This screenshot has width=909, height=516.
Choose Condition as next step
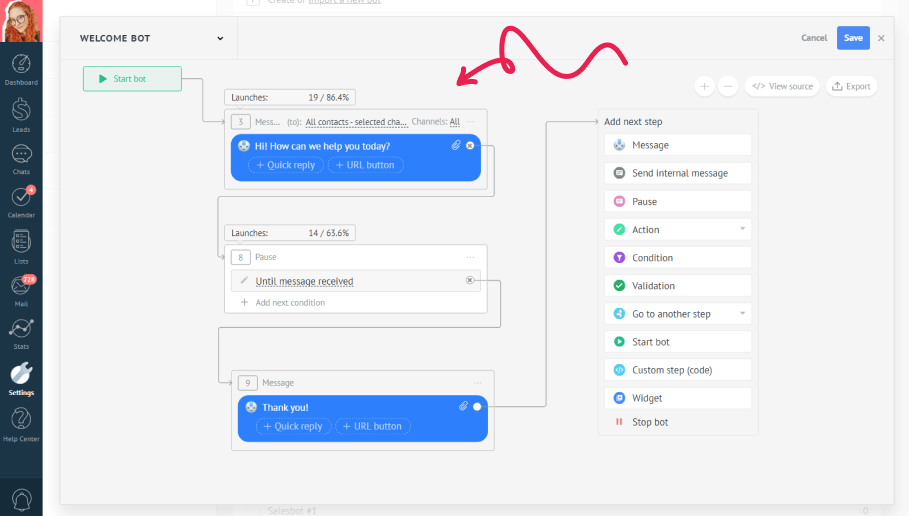point(678,257)
